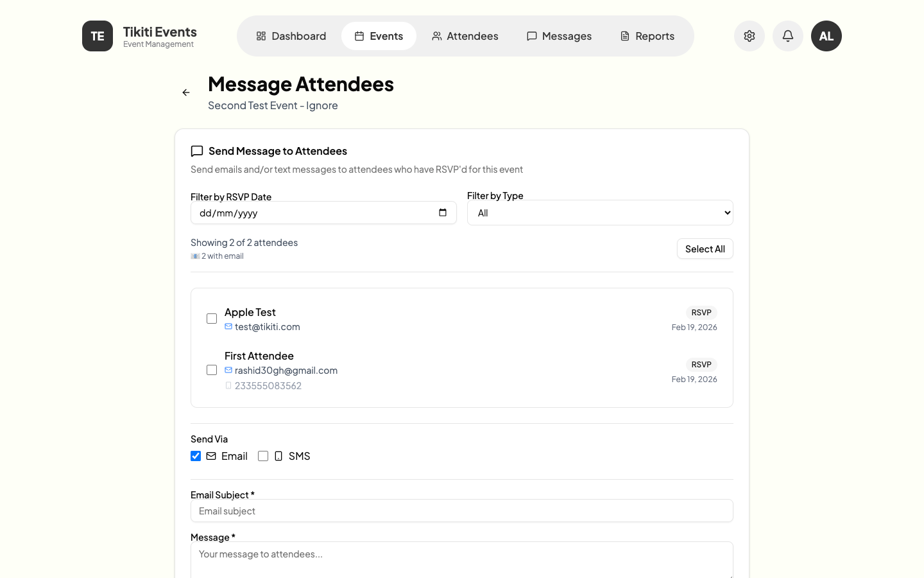Image resolution: width=924 pixels, height=578 pixels.
Task: Click the email emoji beside '2 with email'
Action: coord(195,256)
